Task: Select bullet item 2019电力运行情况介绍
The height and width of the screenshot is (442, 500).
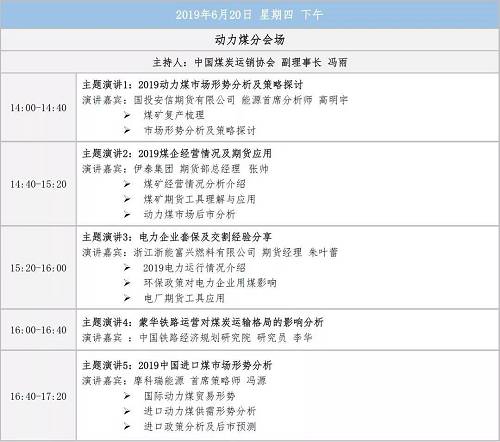Action: pos(195,268)
